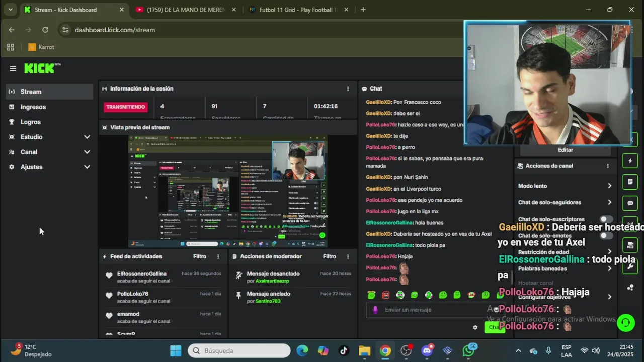The width and height of the screenshot is (644, 362).
Task: Open Axelmartinezrp moderator link
Action: point(272,281)
